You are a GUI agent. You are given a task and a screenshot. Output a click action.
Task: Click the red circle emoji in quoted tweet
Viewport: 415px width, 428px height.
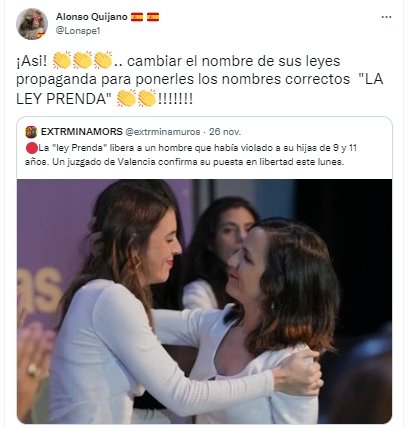point(31,148)
